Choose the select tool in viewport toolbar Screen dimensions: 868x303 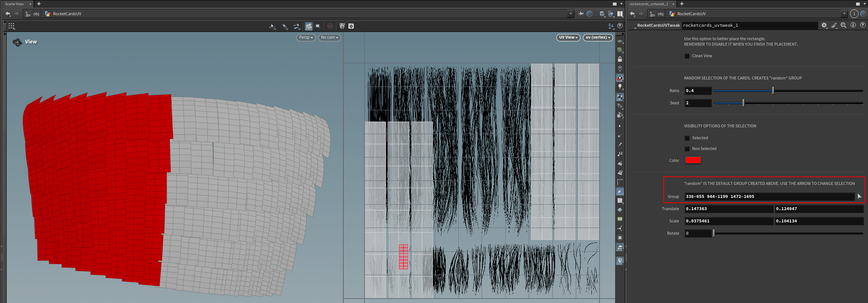[285, 26]
